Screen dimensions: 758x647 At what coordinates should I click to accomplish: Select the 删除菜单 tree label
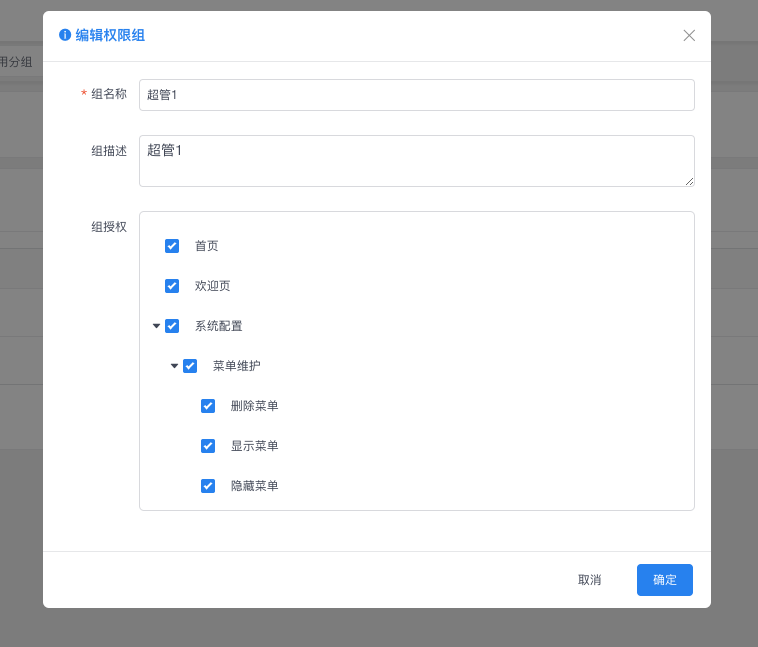(254, 406)
